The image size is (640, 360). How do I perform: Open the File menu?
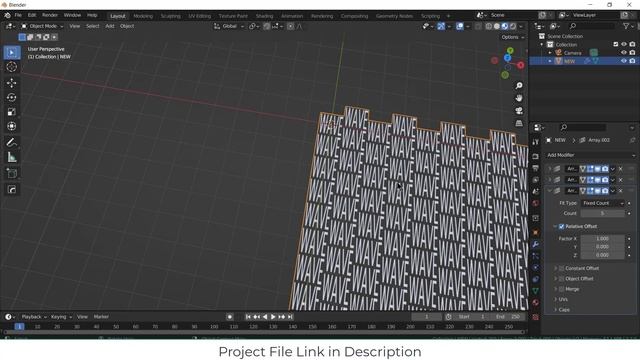coord(18,15)
